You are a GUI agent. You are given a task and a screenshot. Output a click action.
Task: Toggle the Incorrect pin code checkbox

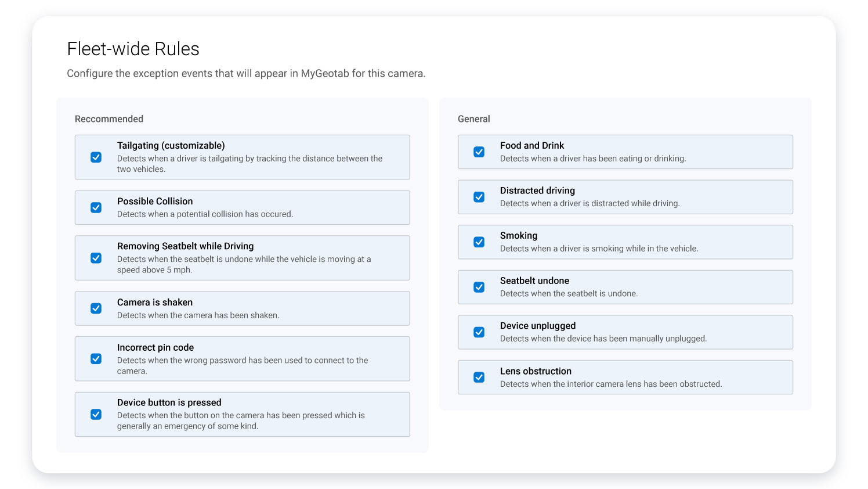(96, 359)
